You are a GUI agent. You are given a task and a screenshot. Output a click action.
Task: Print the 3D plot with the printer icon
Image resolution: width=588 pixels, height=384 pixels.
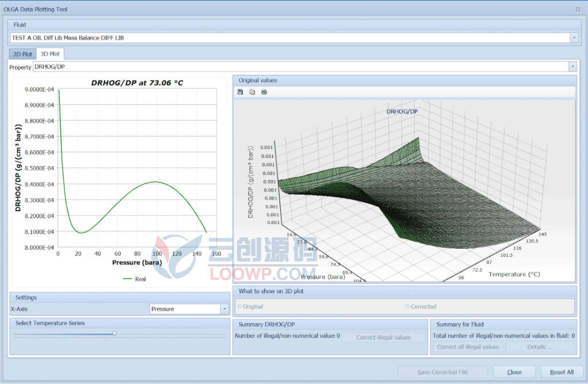click(264, 92)
